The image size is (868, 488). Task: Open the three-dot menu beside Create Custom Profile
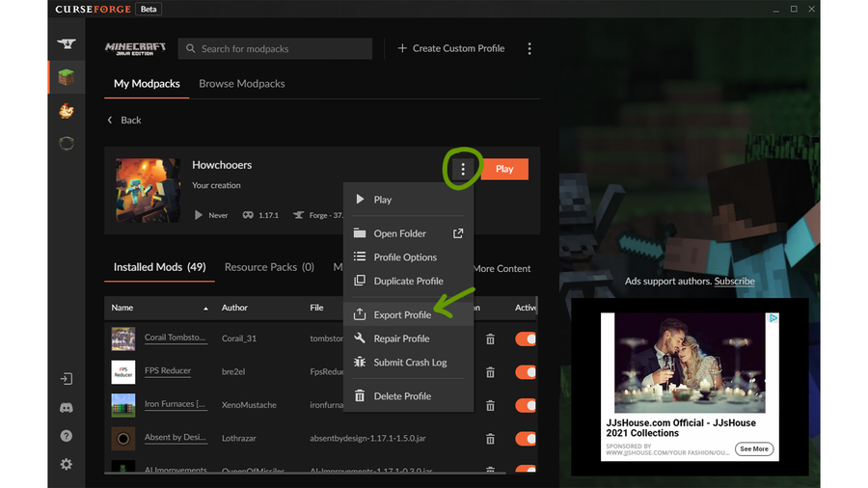pos(529,48)
